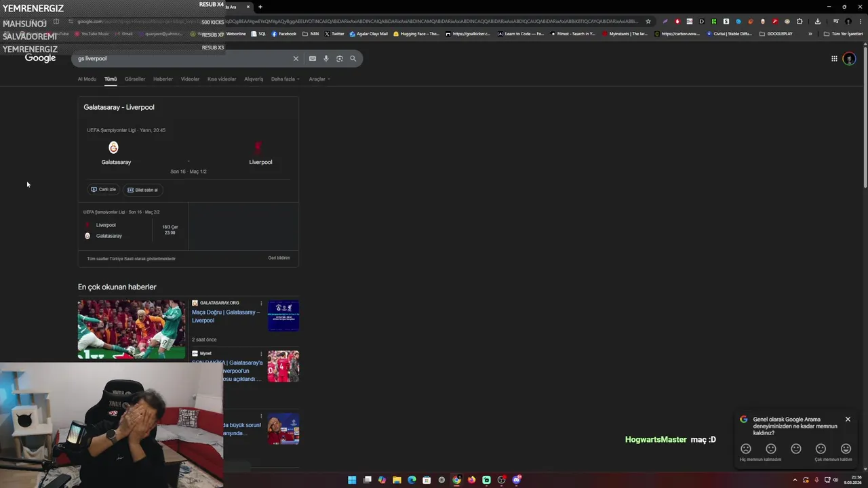Start voice search with the microphone icon
The width and height of the screenshot is (868, 488).
pos(326,59)
